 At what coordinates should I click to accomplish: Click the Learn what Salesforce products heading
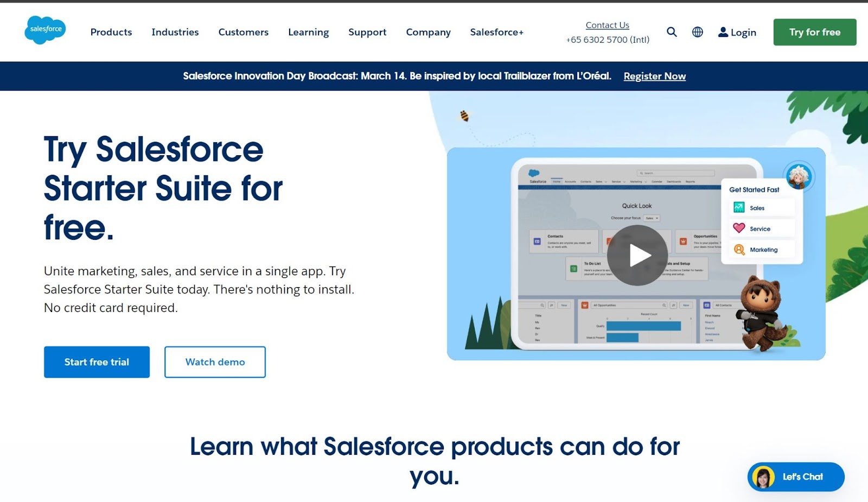[435, 461]
